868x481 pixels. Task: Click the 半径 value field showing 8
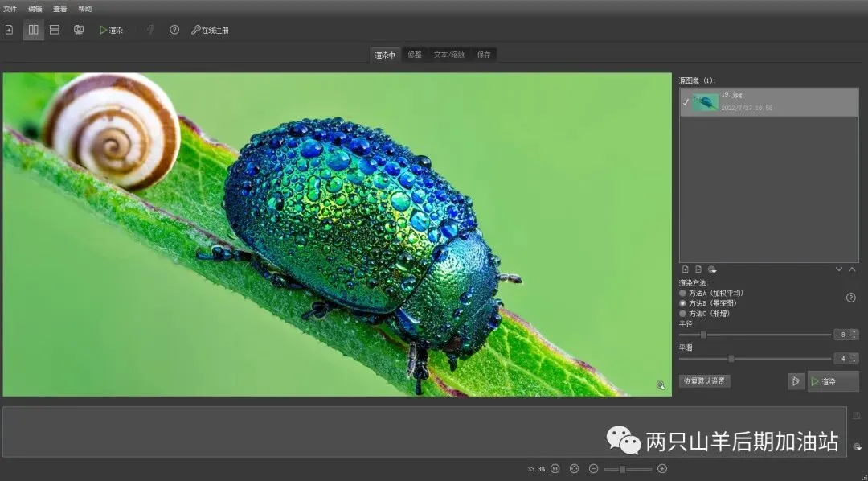tap(842, 335)
